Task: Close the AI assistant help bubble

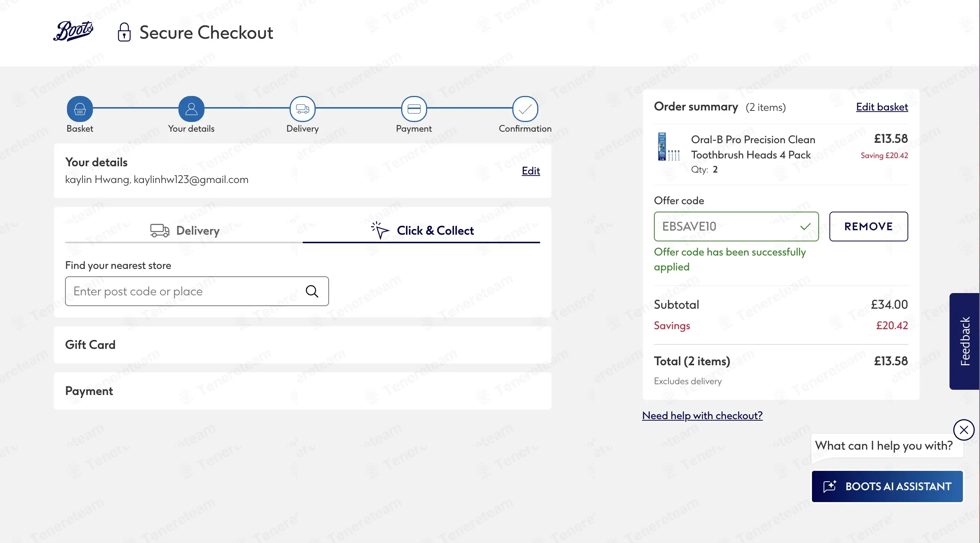Action: tap(964, 430)
